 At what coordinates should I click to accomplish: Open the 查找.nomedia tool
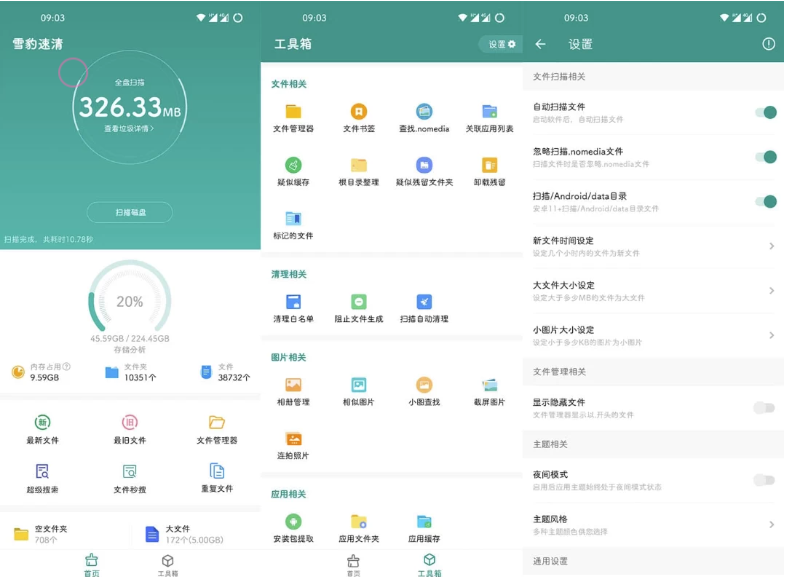[x=424, y=117]
